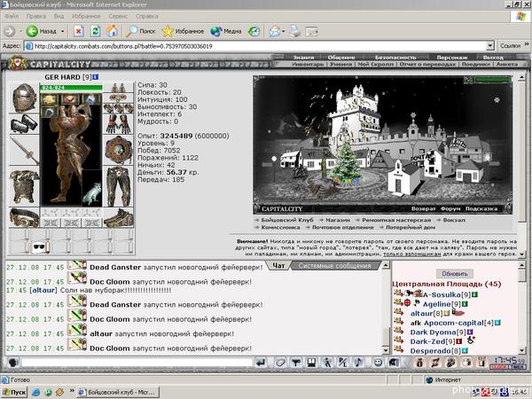Go to the Магазин location link

click(337, 220)
